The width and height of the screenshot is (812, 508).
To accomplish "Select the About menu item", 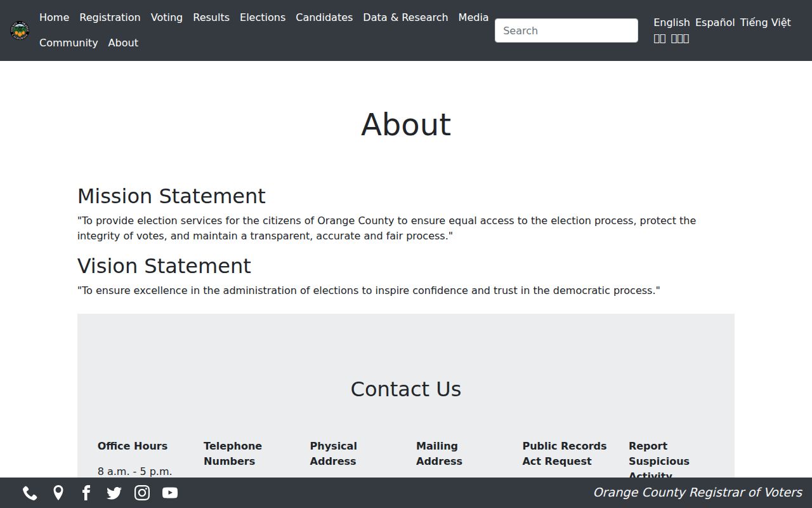I will 123,43.
